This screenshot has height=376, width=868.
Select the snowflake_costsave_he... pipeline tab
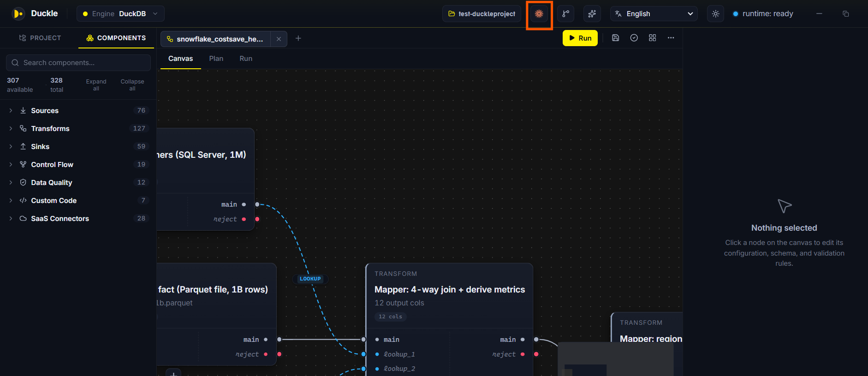[x=215, y=39]
